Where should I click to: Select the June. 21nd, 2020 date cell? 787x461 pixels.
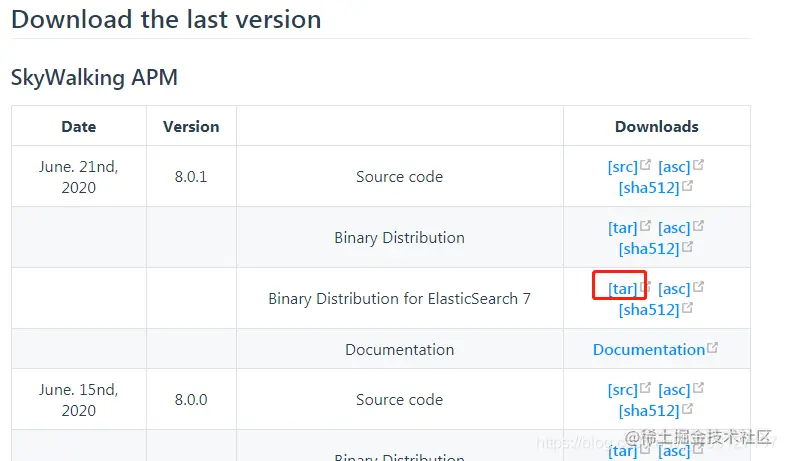[79, 177]
